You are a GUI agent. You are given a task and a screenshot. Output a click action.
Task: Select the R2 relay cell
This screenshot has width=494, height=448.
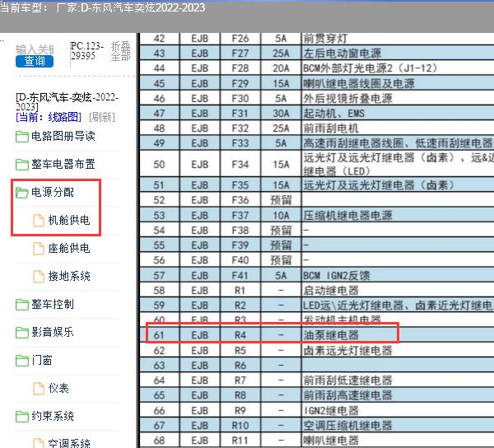[240, 306]
